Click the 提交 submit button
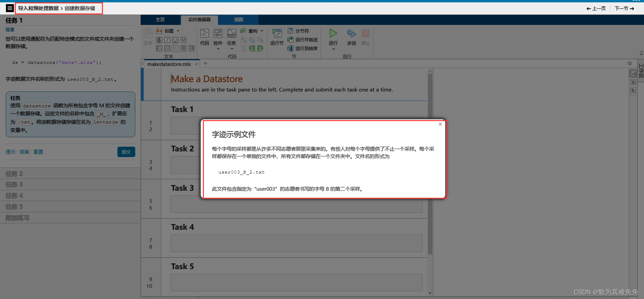 [126, 152]
